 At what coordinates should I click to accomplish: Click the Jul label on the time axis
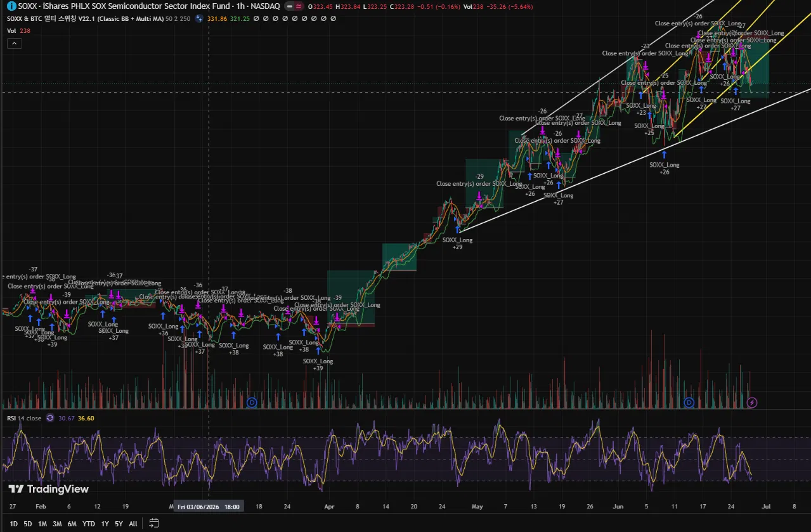pyautogui.click(x=766, y=507)
